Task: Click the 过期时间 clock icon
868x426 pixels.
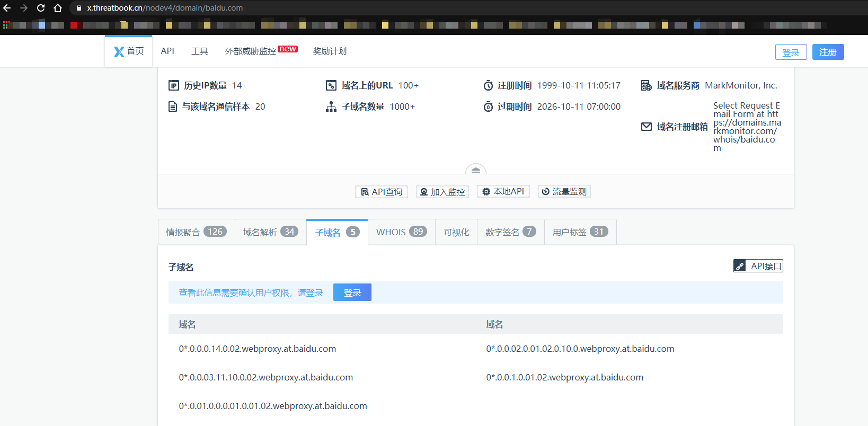Action: tap(488, 106)
